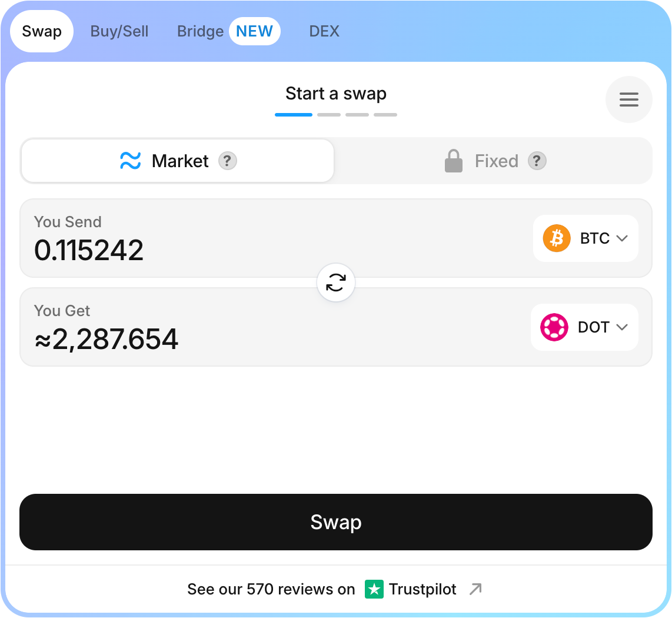Viewport: 672px width, 618px height.
Task: Click the padlock icon on Fixed
Action: [x=454, y=161]
